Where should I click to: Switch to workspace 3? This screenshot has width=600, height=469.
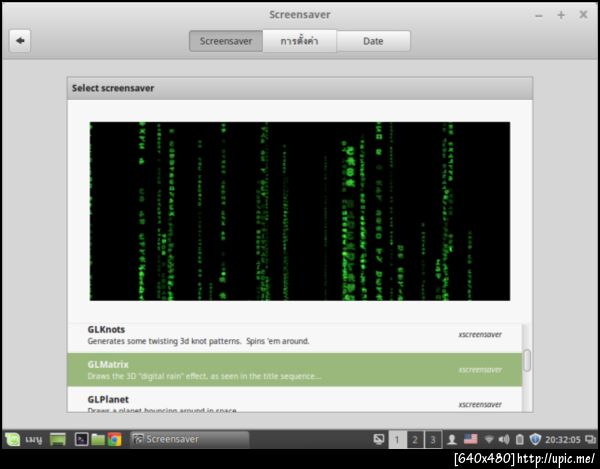pos(433,440)
